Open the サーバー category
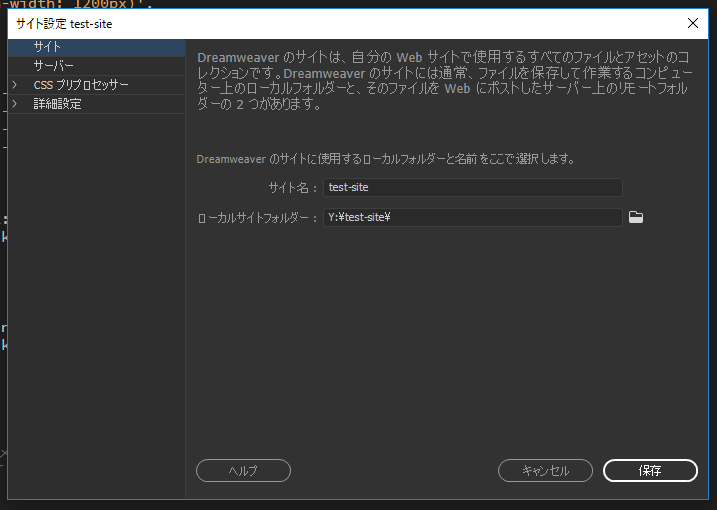Viewport: 717px width, 510px height. click(96, 66)
